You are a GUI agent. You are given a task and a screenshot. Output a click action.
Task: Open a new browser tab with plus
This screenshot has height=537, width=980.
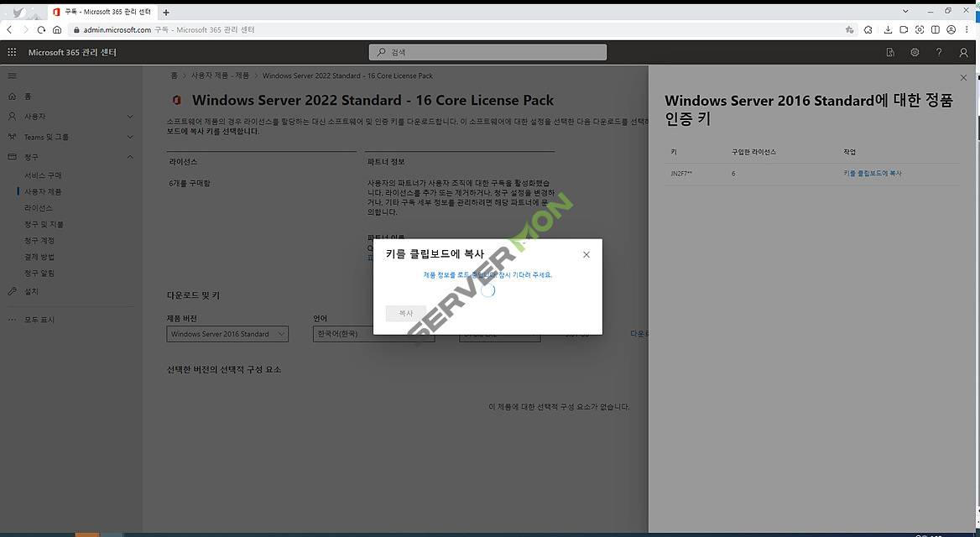tap(165, 13)
